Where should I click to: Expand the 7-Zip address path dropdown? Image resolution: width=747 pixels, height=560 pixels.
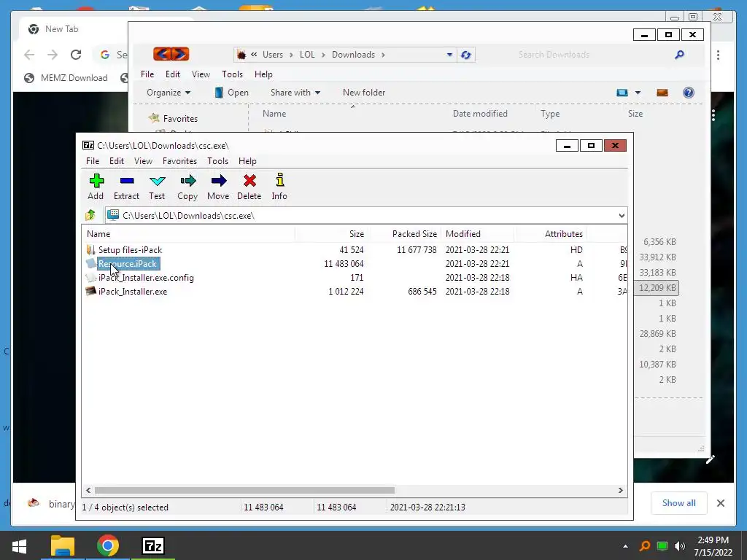tap(622, 216)
